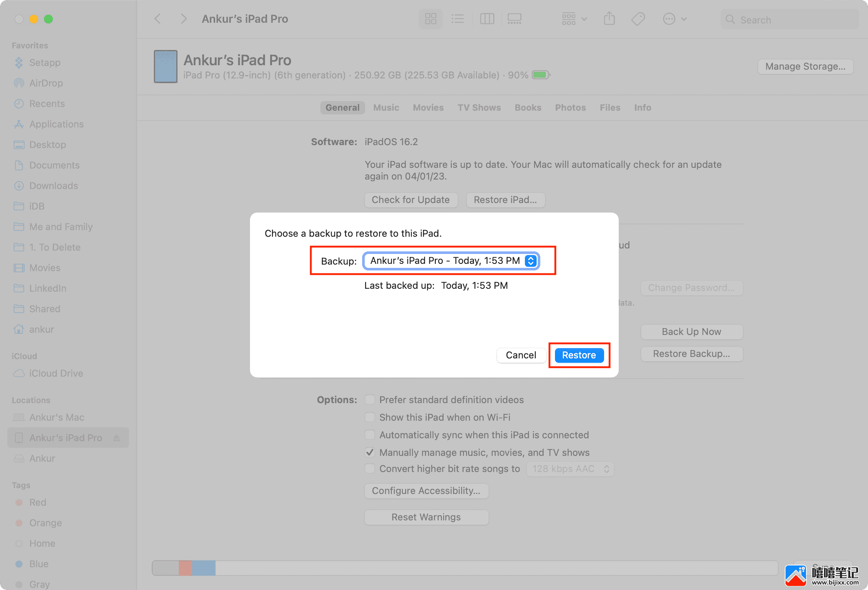Click the grid view toolbar icon
The width and height of the screenshot is (868, 590).
pos(429,18)
